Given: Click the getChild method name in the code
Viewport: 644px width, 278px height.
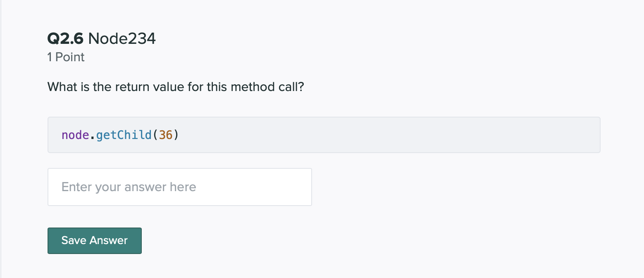Looking at the screenshot, I should point(124,134).
